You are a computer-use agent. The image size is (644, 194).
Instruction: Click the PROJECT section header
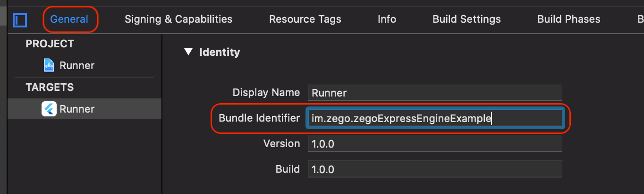(50, 44)
